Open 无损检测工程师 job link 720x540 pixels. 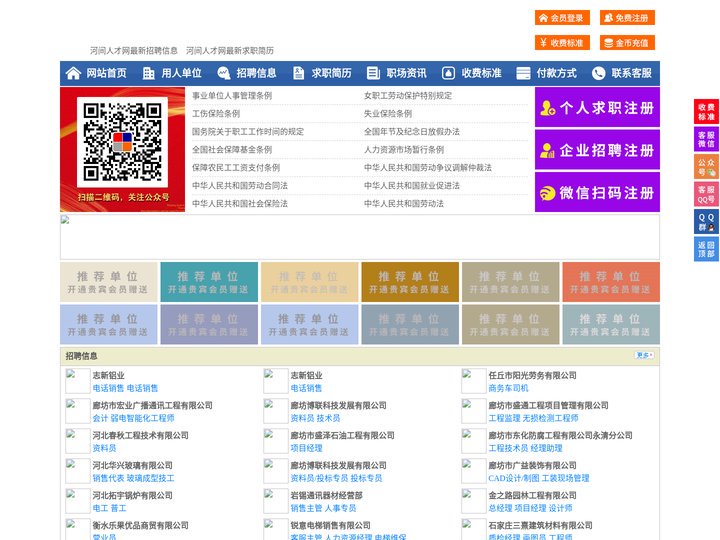tap(551, 418)
